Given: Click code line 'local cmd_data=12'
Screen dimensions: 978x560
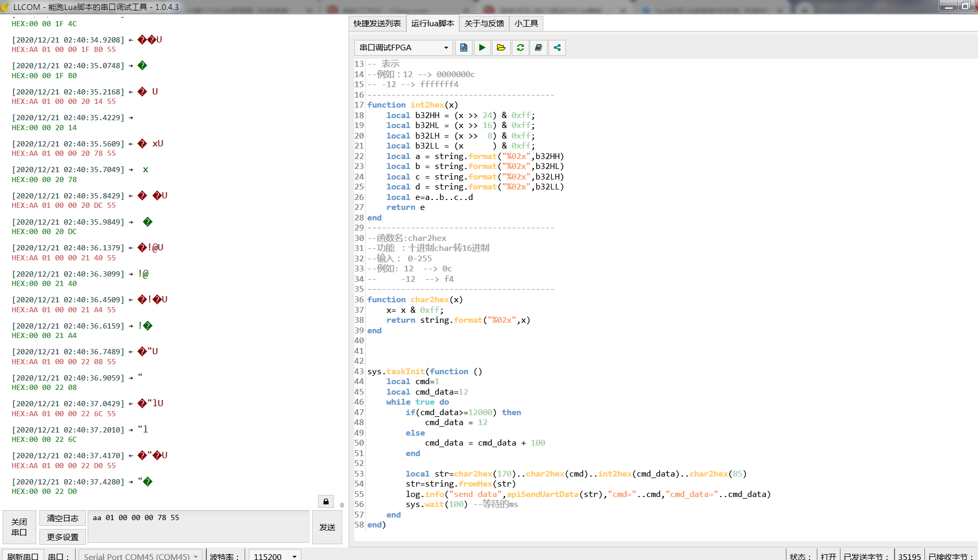Looking at the screenshot, I should [x=427, y=392].
